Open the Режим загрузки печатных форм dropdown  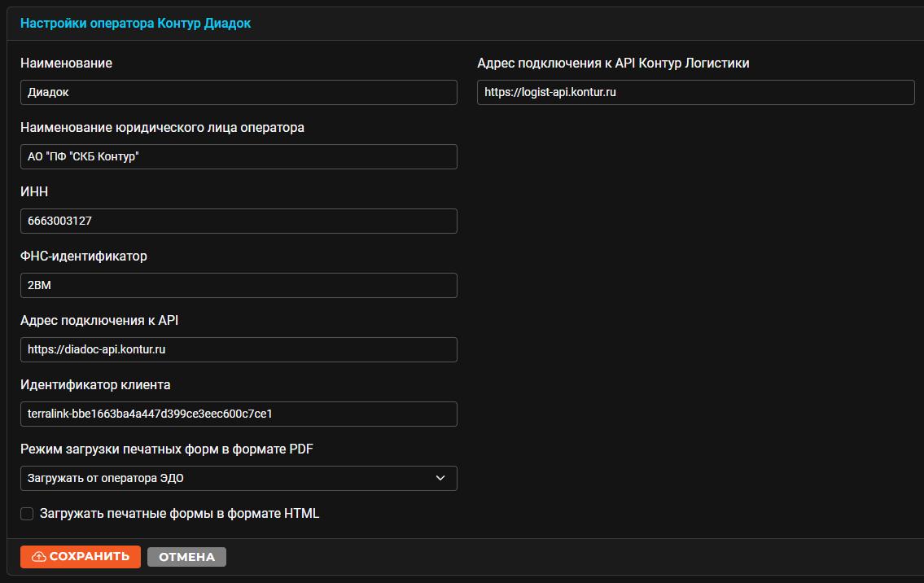click(239, 478)
